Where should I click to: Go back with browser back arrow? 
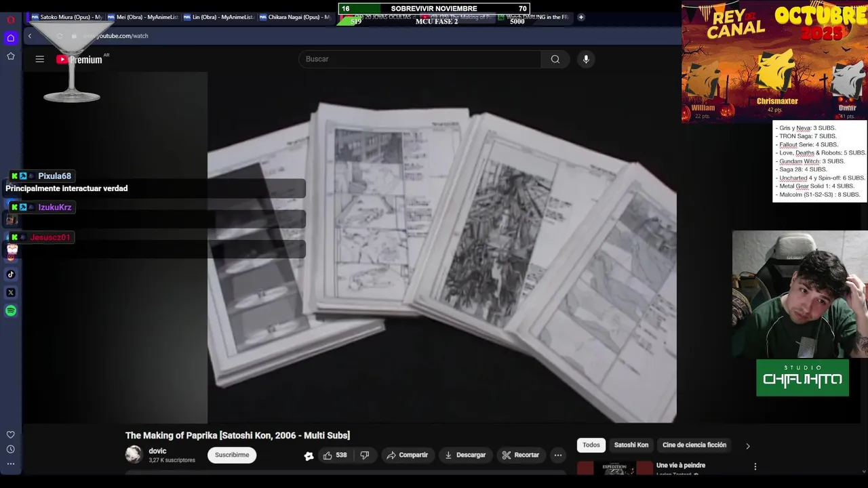(30, 36)
